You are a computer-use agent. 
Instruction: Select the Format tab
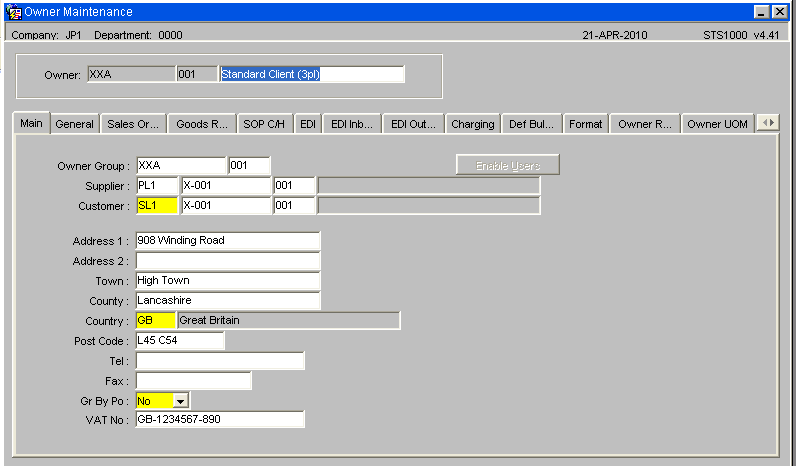tap(585, 124)
